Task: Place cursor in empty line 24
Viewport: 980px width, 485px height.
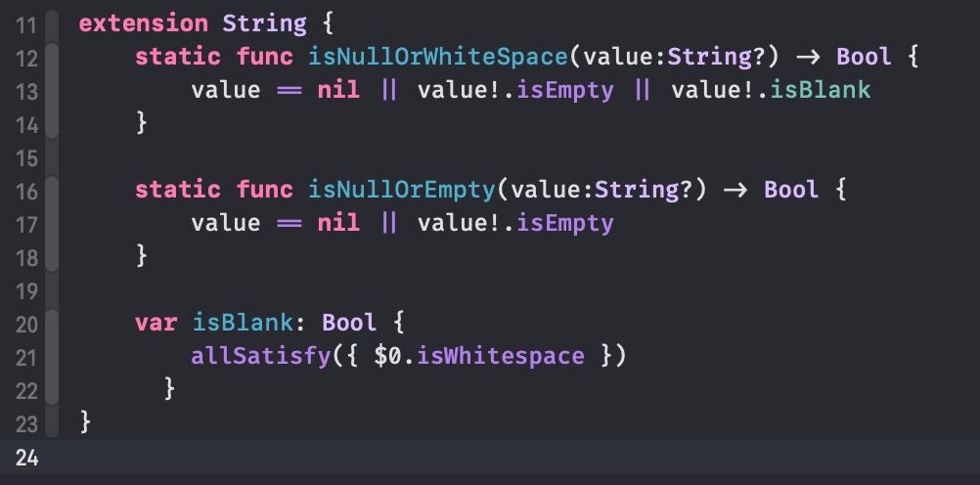Action: point(518,457)
